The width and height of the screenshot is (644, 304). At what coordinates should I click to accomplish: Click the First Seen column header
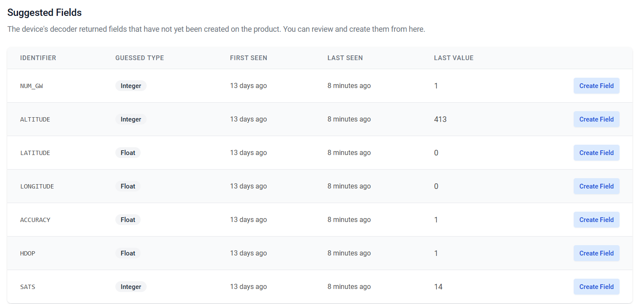coord(248,58)
